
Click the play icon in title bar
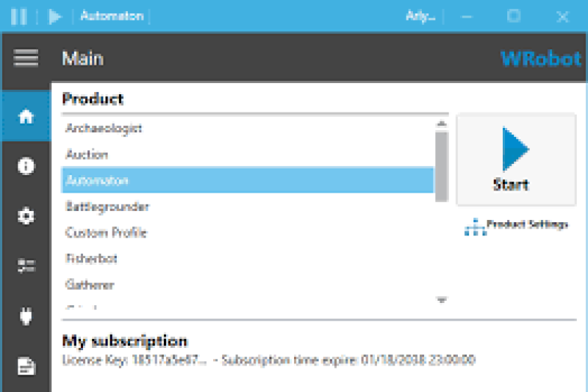[55, 16]
